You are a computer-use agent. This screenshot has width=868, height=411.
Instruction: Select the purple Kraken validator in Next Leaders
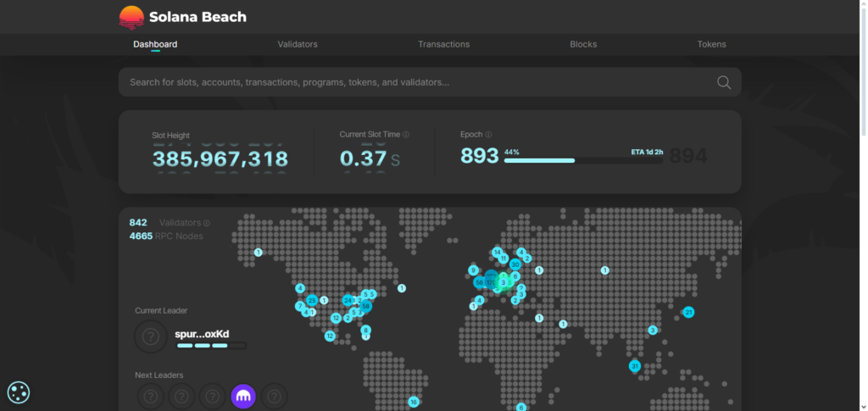(243, 396)
